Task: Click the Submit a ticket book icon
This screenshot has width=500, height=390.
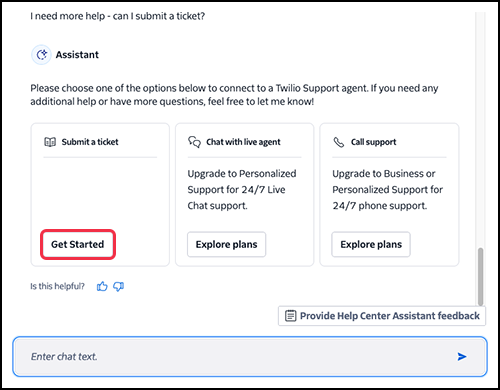Action: coord(50,142)
